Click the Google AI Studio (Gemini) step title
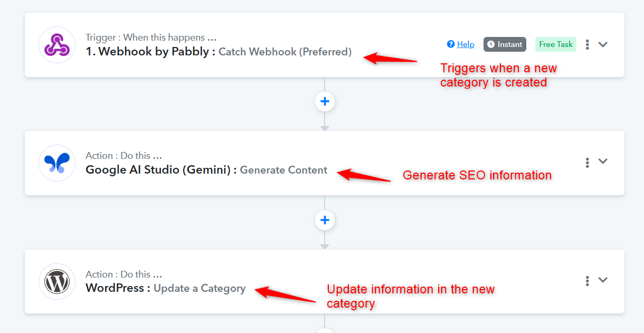The width and height of the screenshot is (644, 333). [x=160, y=170]
